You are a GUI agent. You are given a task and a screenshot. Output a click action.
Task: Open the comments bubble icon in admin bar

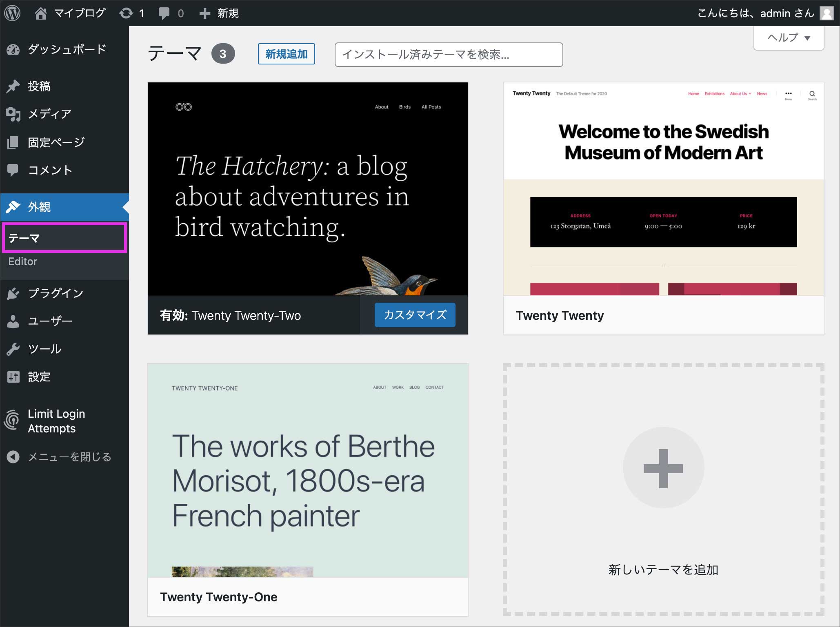(164, 13)
